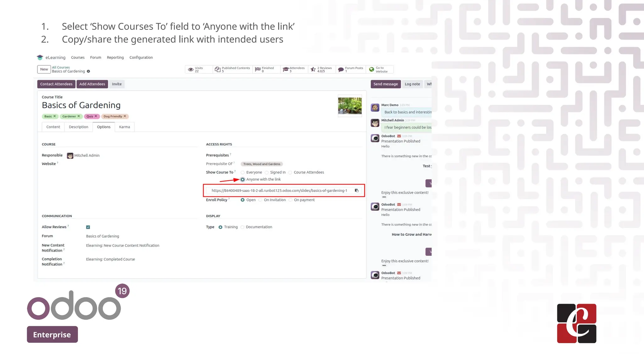Go to All Courses breadcrumb
Image resolution: width=644 pixels, height=362 pixels.
(x=61, y=67)
